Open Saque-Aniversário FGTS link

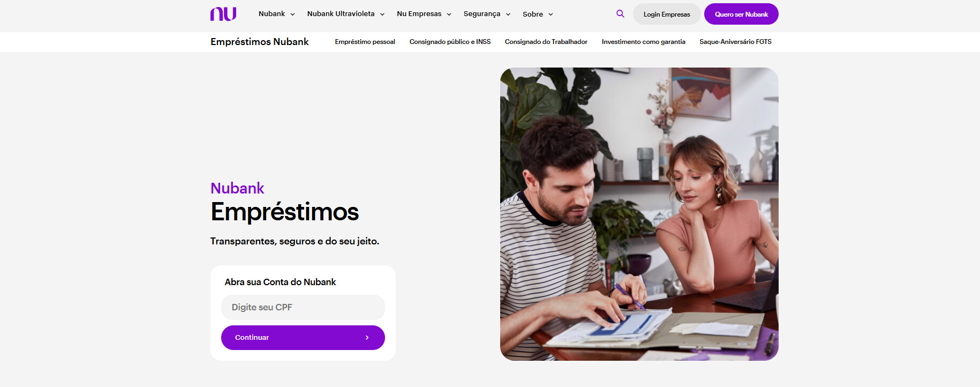point(735,42)
